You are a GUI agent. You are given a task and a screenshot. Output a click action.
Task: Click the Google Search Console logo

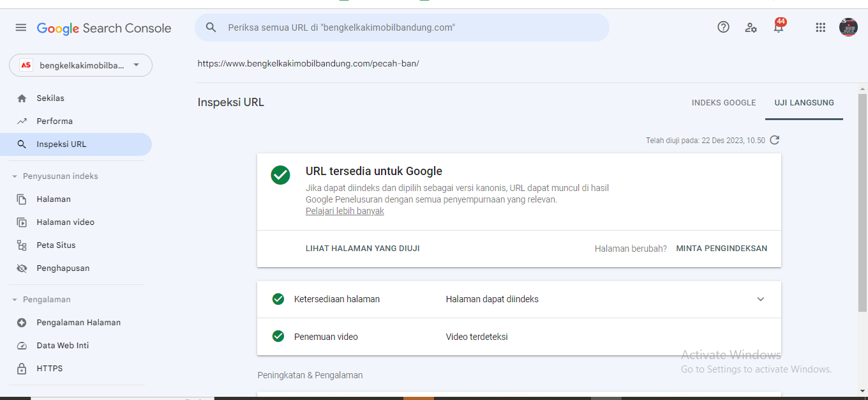pos(104,28)
